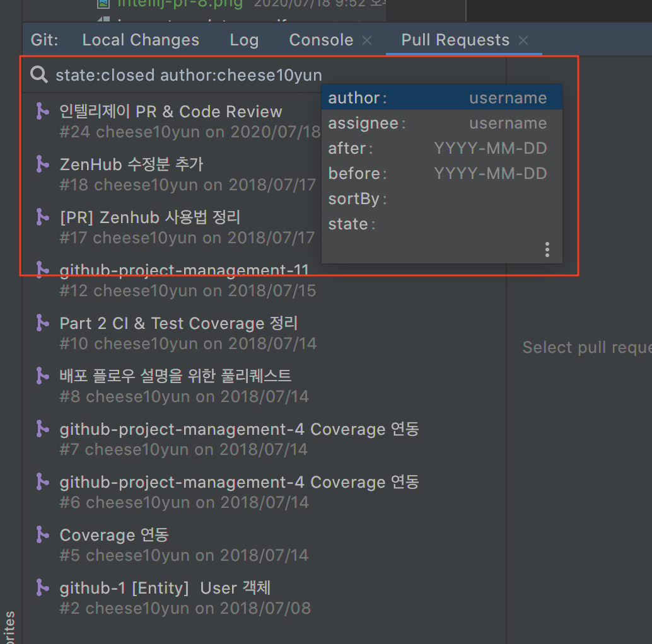Choose the after: date filter suggestion
Viewport: 652px width, 644px height.
(441, 148)
